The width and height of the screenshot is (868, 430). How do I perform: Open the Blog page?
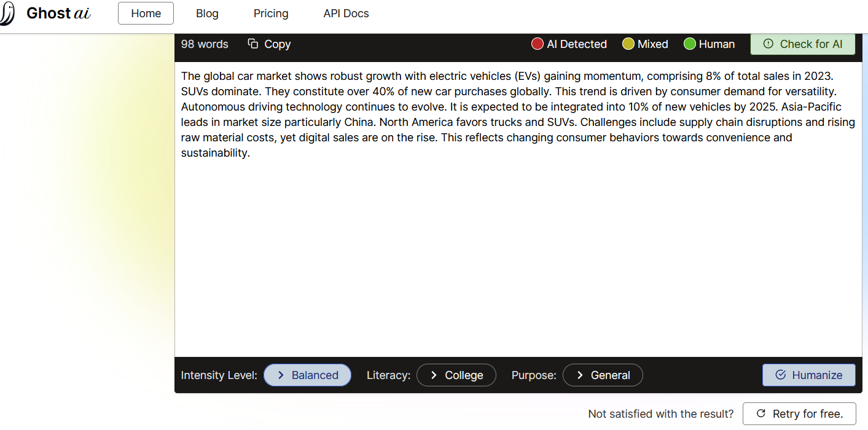point(207,14)
